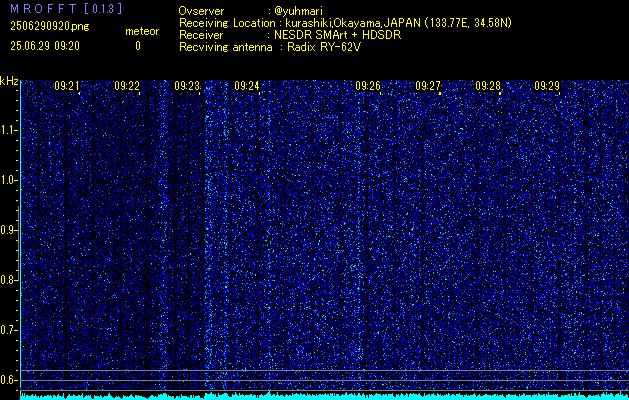Click the 09:28 time marker
Viewport: 629px width, 400px height.
click(x=488, y=86)
